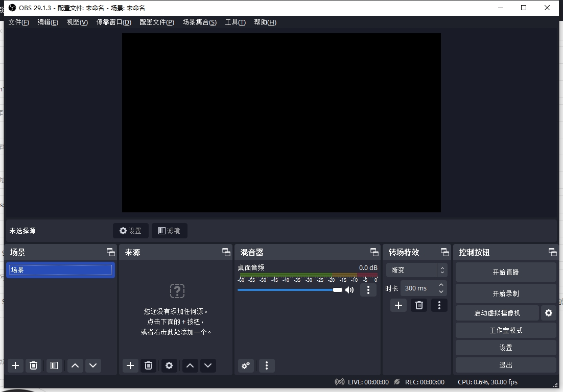The height and width of the screenshot is (392, 563).
Task: Open the 配置文件(P) menu
Action: click(157, 22)
